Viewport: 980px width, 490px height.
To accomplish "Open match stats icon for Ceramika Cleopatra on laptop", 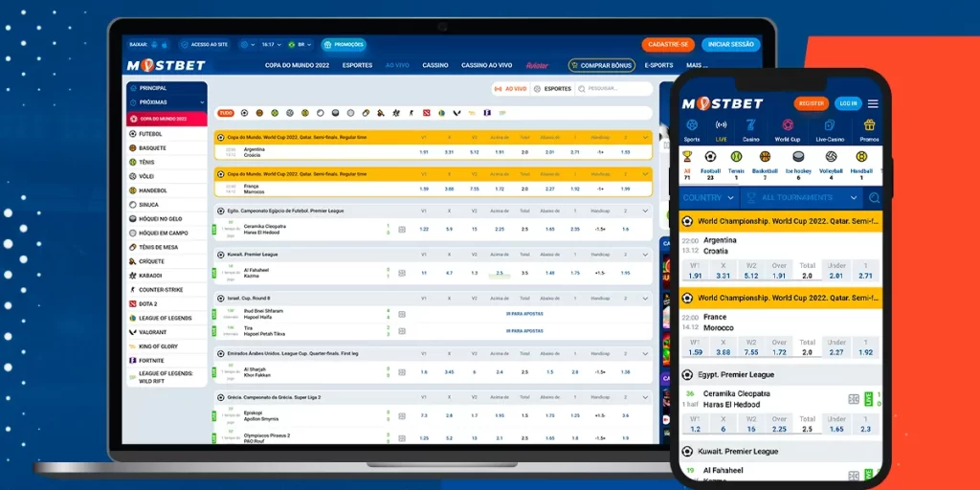I will click(402, 230).
